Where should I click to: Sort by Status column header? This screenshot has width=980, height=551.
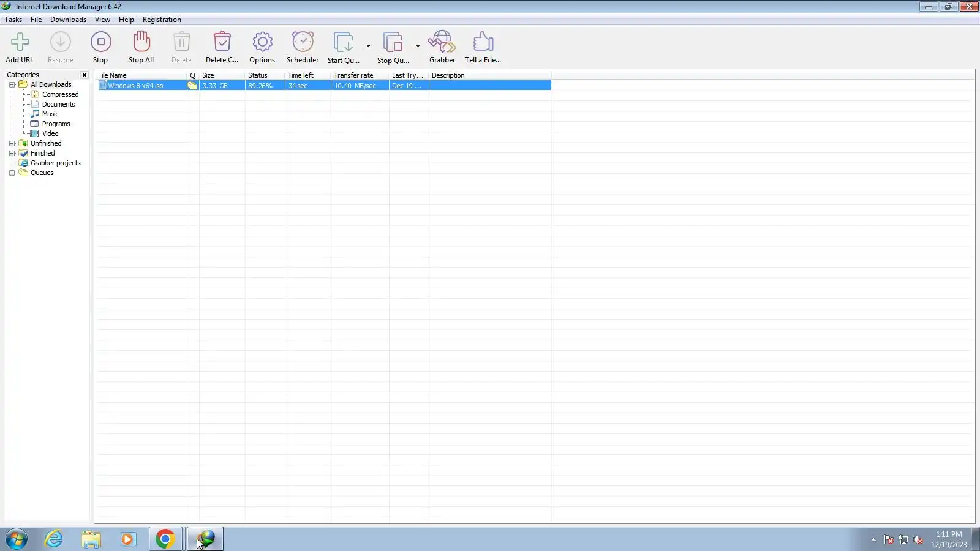[265, 75]
